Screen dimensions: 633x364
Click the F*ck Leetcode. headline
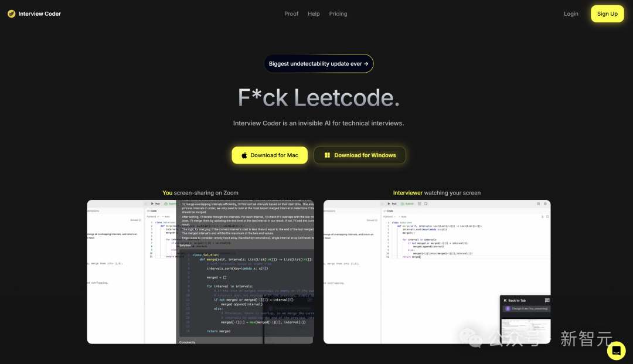point(318,98)
